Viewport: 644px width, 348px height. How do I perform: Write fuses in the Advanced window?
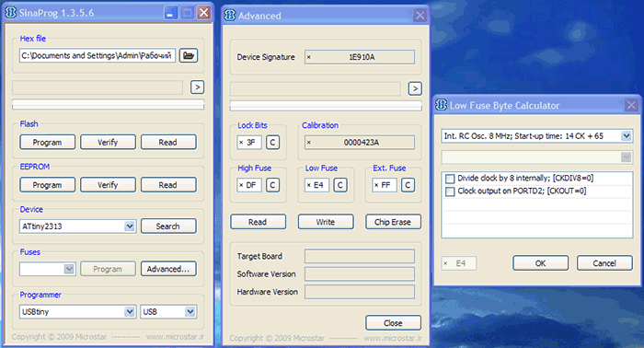326,222
